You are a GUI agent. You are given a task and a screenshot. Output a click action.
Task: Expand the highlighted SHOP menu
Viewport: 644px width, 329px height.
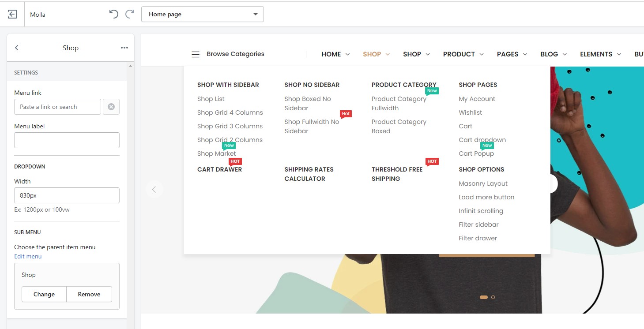[x=377, y=54]
